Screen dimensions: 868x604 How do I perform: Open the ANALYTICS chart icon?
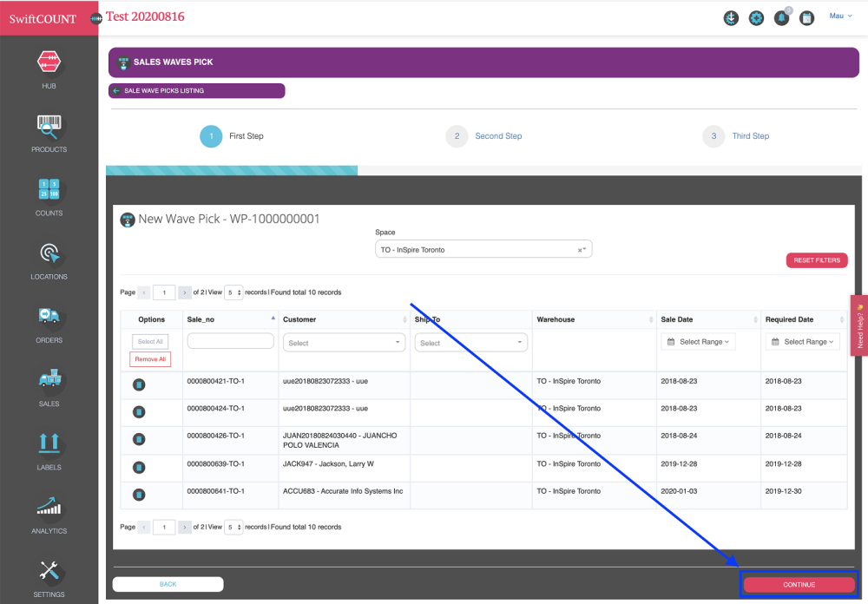(x=49, y=506)
